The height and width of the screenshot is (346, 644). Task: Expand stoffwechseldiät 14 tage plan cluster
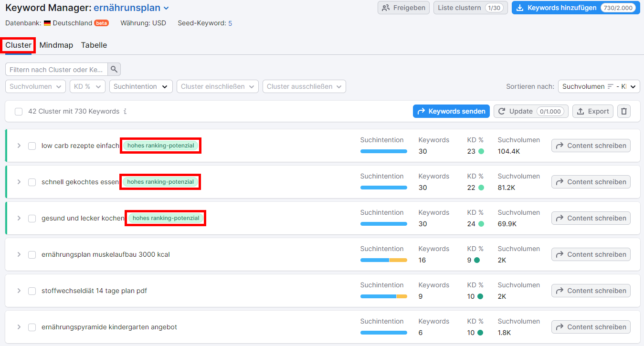tap(19, 291)
